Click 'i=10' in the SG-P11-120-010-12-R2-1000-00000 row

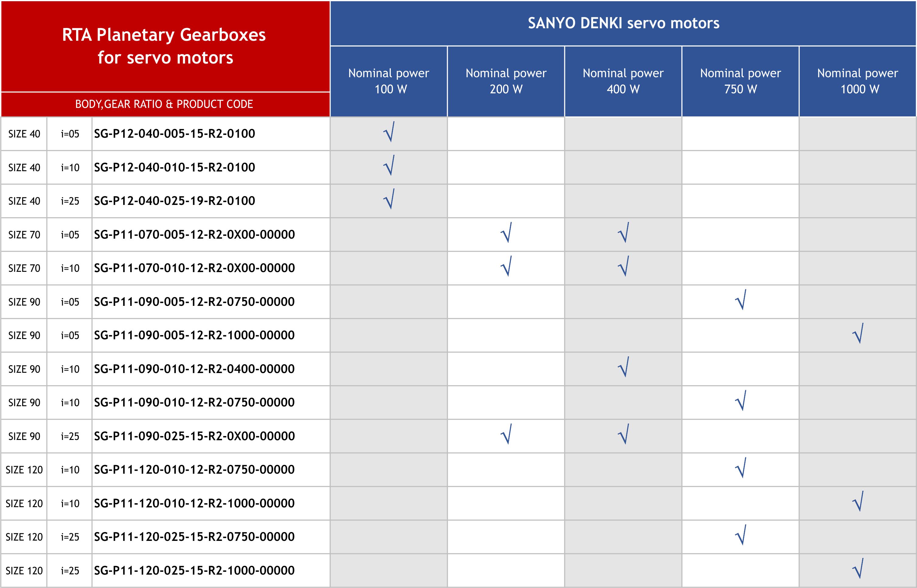[x=70, y=503]
